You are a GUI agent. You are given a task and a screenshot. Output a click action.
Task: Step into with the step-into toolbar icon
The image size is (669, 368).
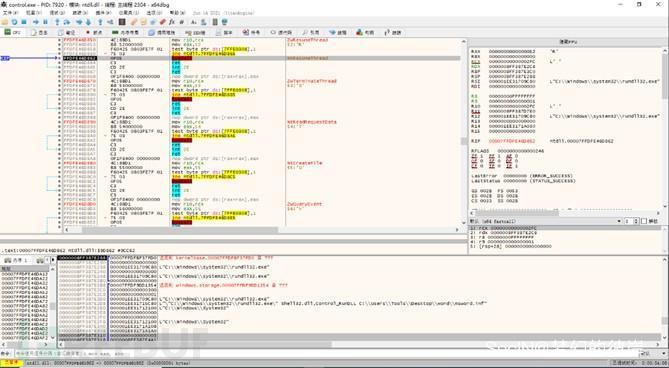[x=57, y=22]
